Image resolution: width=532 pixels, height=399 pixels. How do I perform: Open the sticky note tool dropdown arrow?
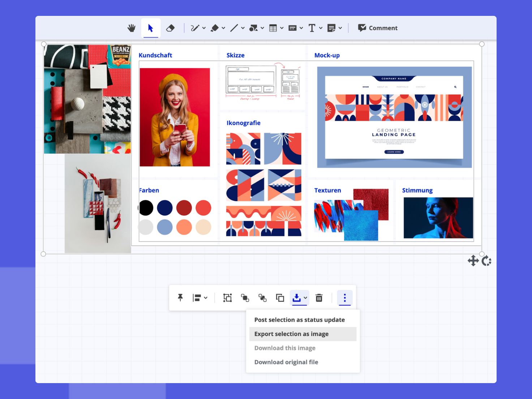tap(340, 28)
